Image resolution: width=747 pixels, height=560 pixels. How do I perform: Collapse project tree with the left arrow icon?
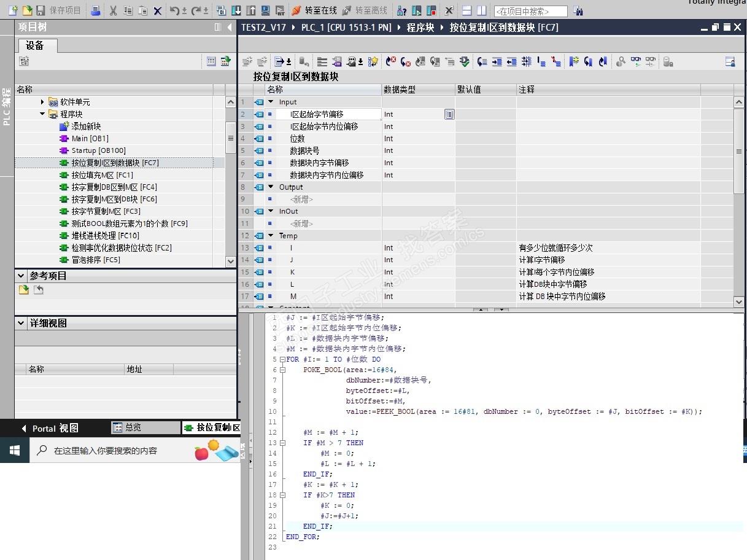tap(230, 27)
